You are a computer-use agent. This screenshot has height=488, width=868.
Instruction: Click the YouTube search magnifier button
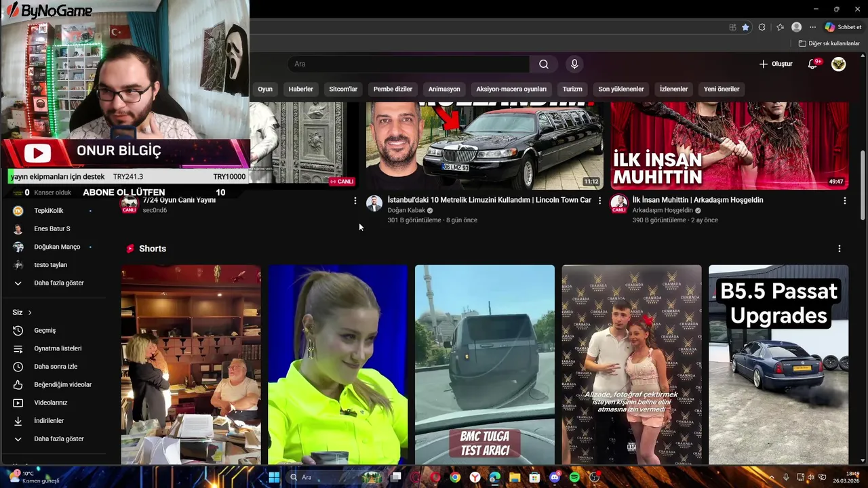click(x=544, y=64)
